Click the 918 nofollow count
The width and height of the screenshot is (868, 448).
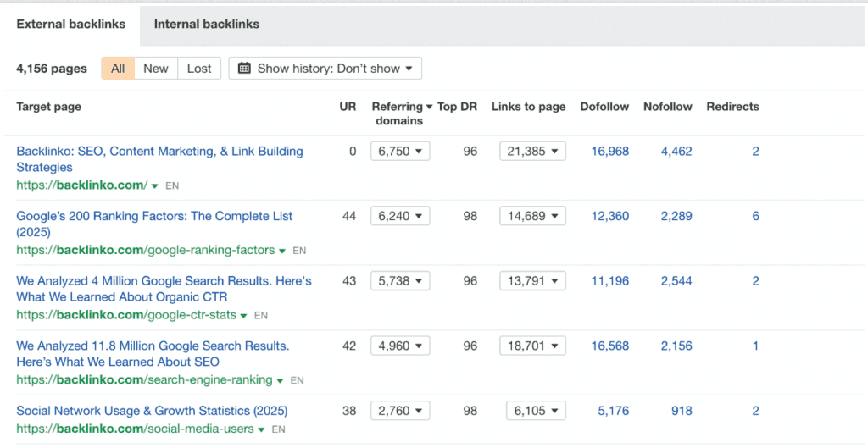[x=682, y=411]
